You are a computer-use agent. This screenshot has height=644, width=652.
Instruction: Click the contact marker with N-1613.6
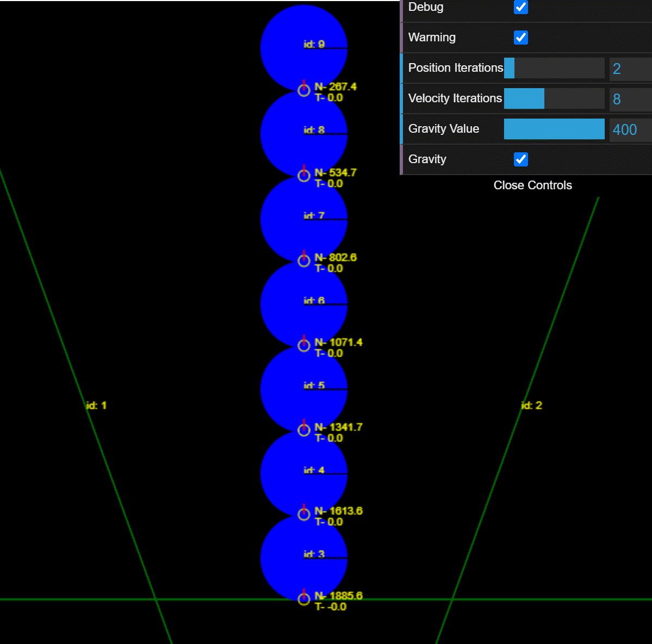pos(304,514)
